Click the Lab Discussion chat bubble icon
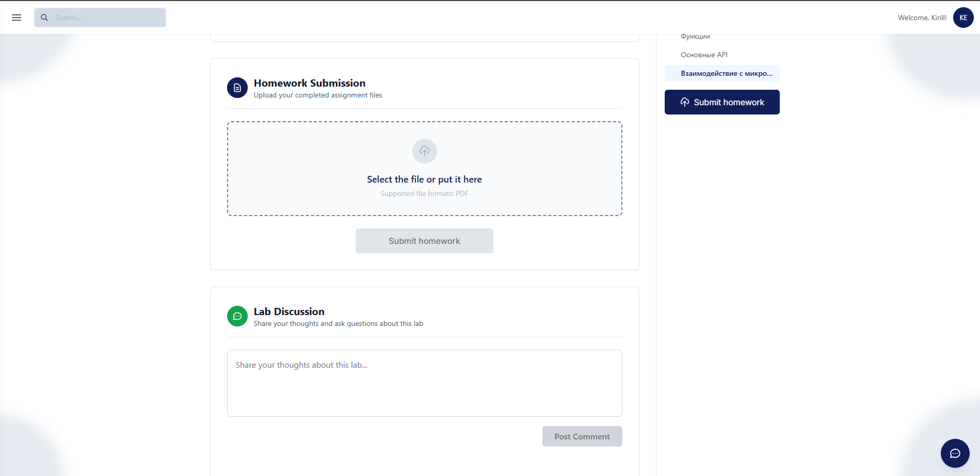The width and height of the screenshot is (980, 476). (x=237, y=316)
